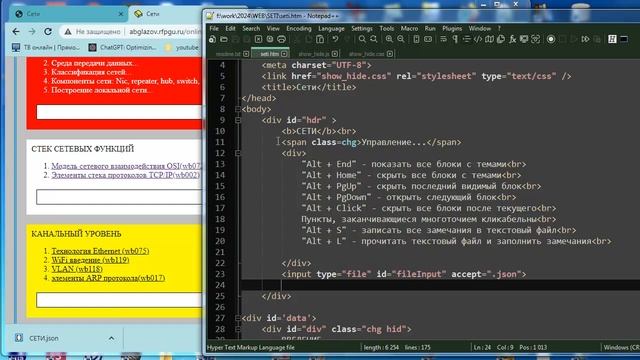Viewport: 640px width, 360px height.
Task: Click the Close document toolbar icon
Action: click(x=258, y=39)
